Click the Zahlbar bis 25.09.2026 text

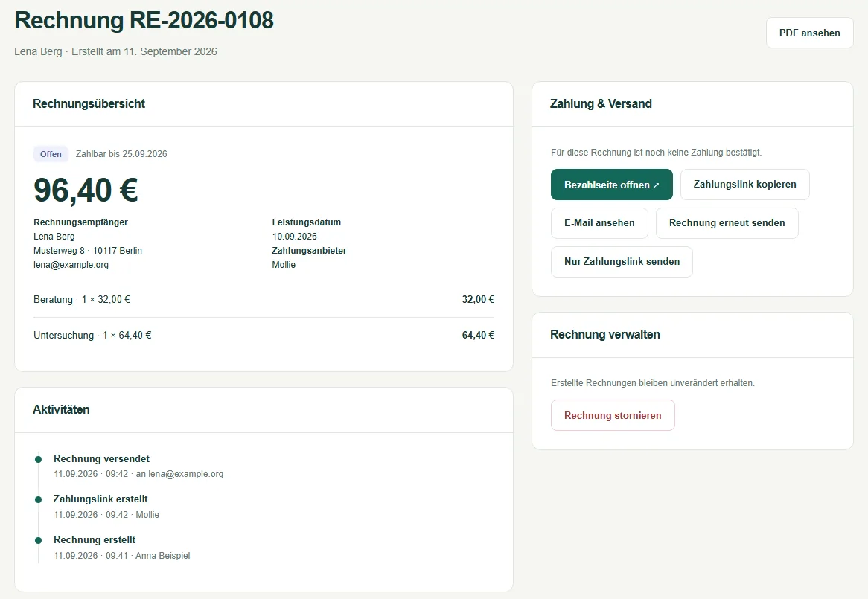(121, 154)
